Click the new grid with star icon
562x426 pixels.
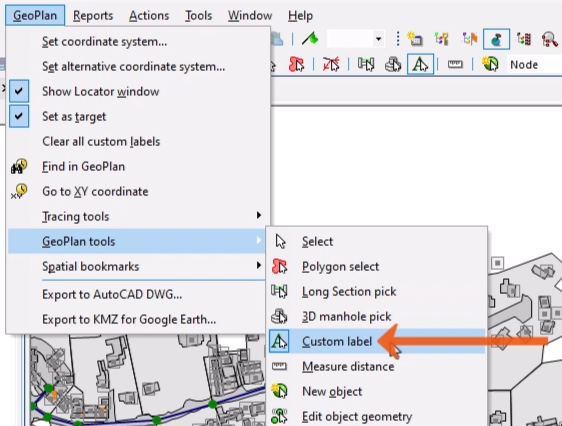pos(415,39)
